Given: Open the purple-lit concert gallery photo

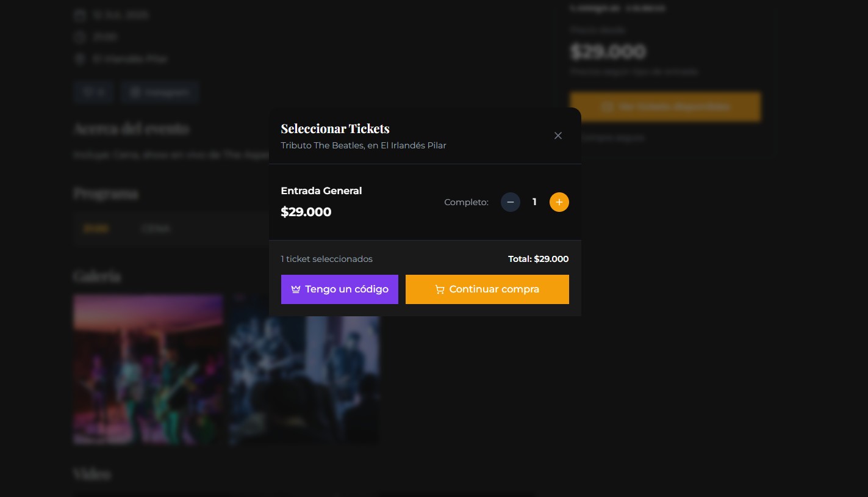Looking at the screenshot, I should tap(148, 369).
